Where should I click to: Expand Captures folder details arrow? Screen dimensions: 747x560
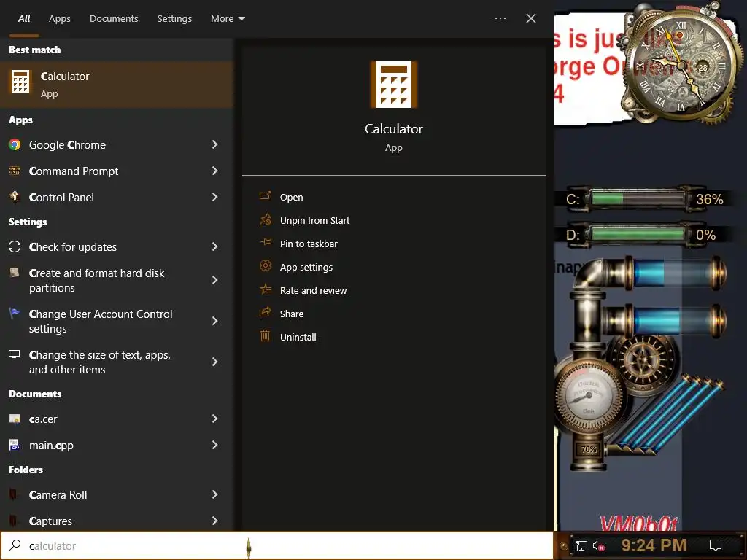tap(215, 521)
